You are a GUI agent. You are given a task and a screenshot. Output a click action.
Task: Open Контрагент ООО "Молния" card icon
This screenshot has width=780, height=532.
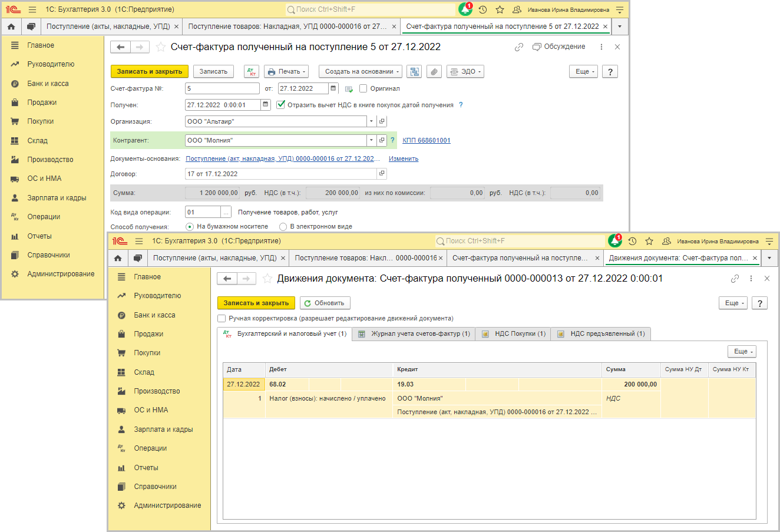click(x=382, y=140)
